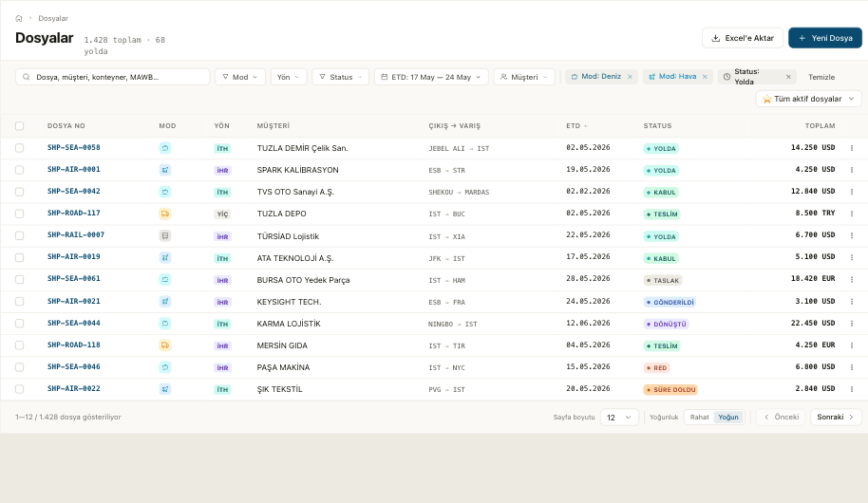Clear the Status: Yolda filter chip
Screen dimensions: 868x503
pyautogui.click(x=788, y=77)
